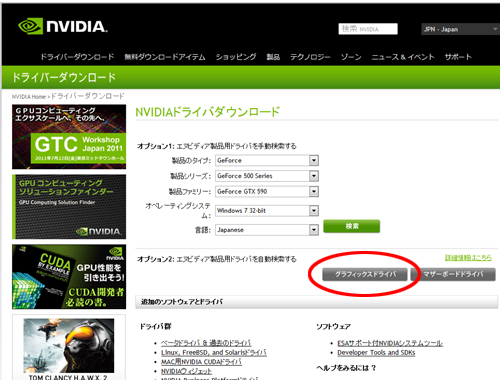Open GPU Computing Solution Finder banner

69,207
